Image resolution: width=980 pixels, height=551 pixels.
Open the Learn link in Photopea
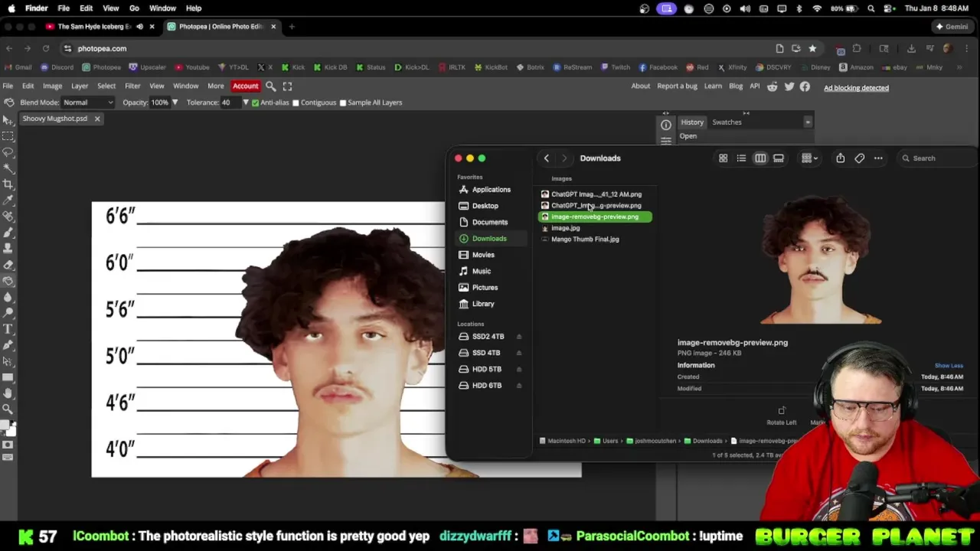(x=713, y=86)
